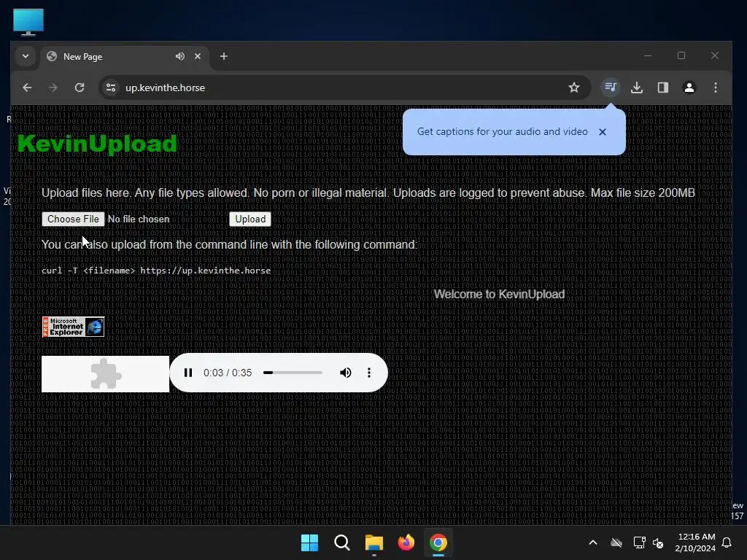
Task: Click the Choose File button
Action: pos(73,219)
